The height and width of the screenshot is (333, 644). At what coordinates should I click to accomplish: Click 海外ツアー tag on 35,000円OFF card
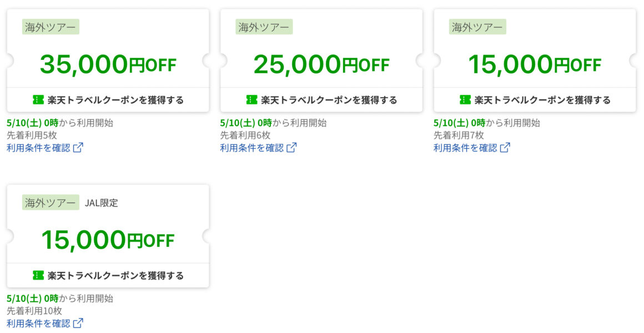(x=51, y=27)
